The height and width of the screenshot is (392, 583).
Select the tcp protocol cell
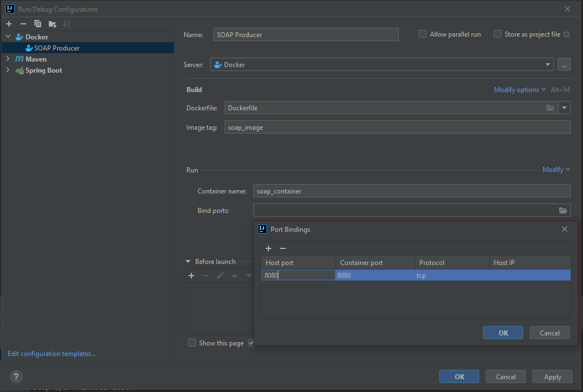452,275
